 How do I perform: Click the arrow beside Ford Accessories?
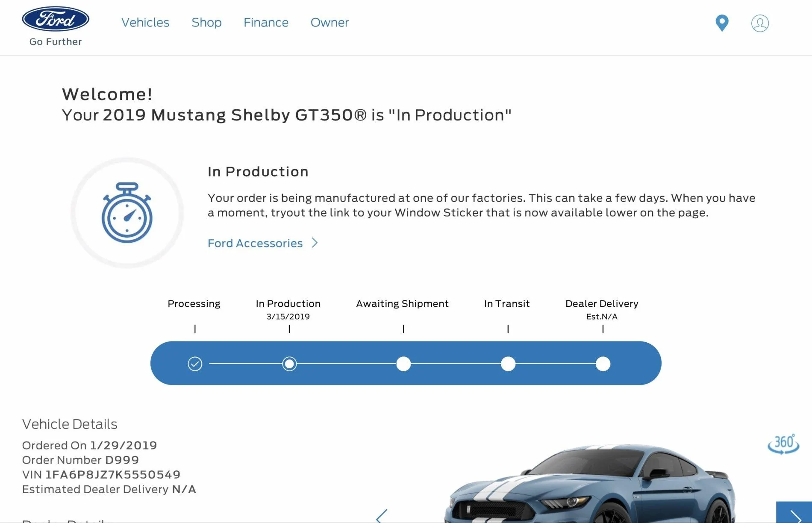(x=315, y=243)
